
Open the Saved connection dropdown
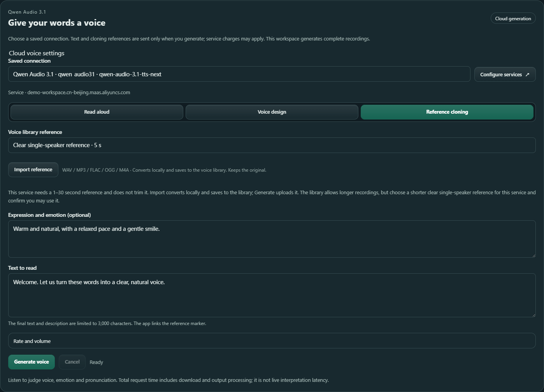coord(239,74)
